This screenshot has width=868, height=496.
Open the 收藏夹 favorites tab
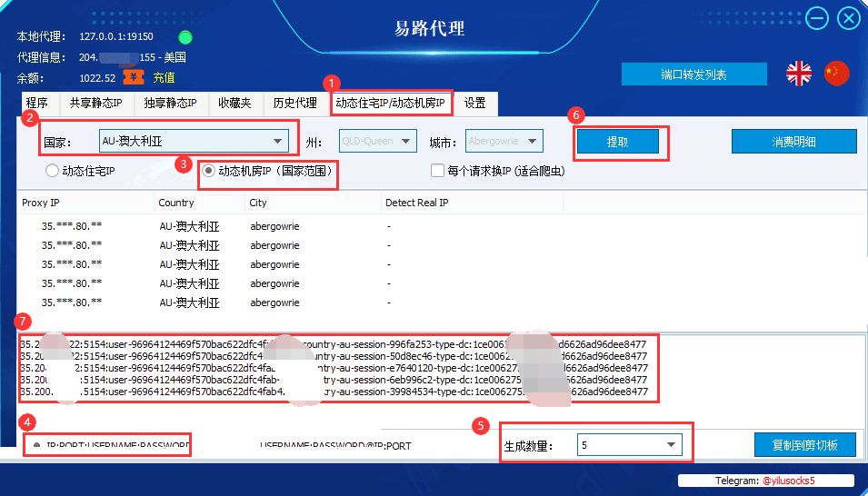[x=234, y=103]
